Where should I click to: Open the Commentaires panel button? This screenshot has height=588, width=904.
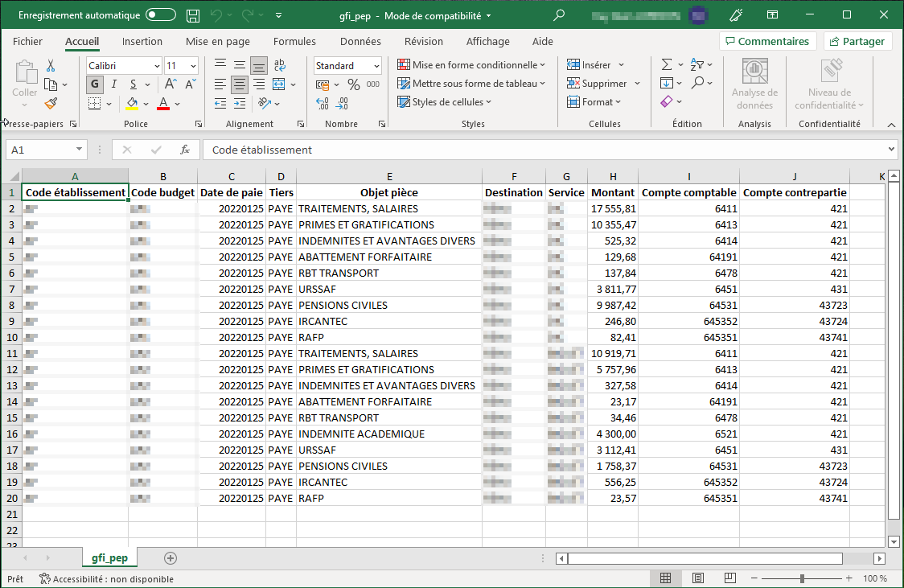(767, 41)
